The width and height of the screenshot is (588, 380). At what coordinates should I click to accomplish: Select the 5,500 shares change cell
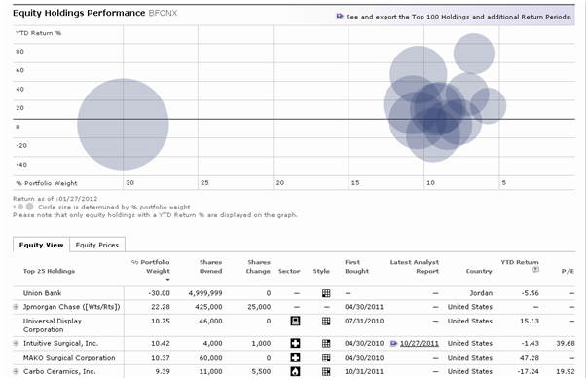pos(261,372)
